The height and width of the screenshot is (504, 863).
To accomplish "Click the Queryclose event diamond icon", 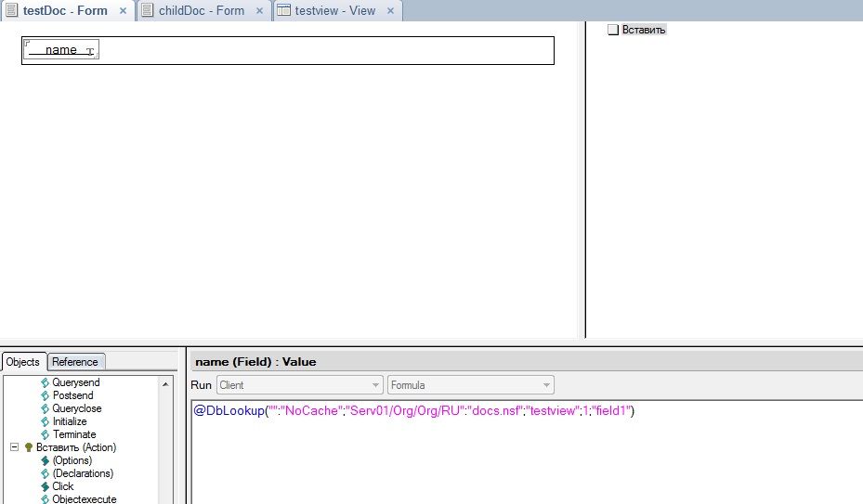I will (x=44, y=408).
